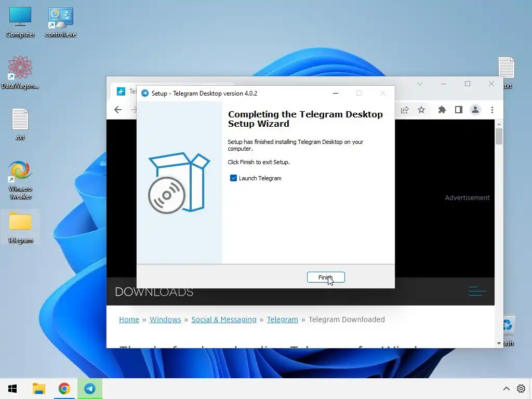Image resolution: width=532 pixels, height=399 pixels.
Task: Click the Telegram logo in Setup title bar
Action: (x=145, y=94)
